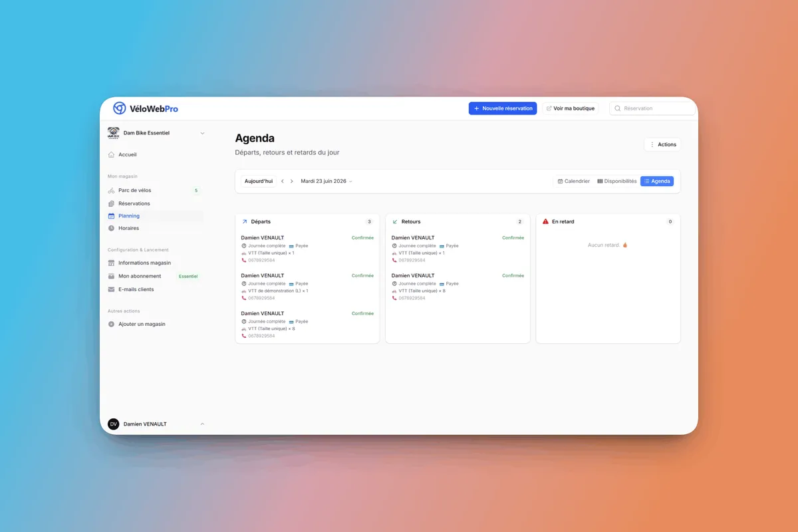This screenshot has width=798, height=532.
Task: Click Confirmée status of first Retours booking
Action: click(x=513, y=237)
